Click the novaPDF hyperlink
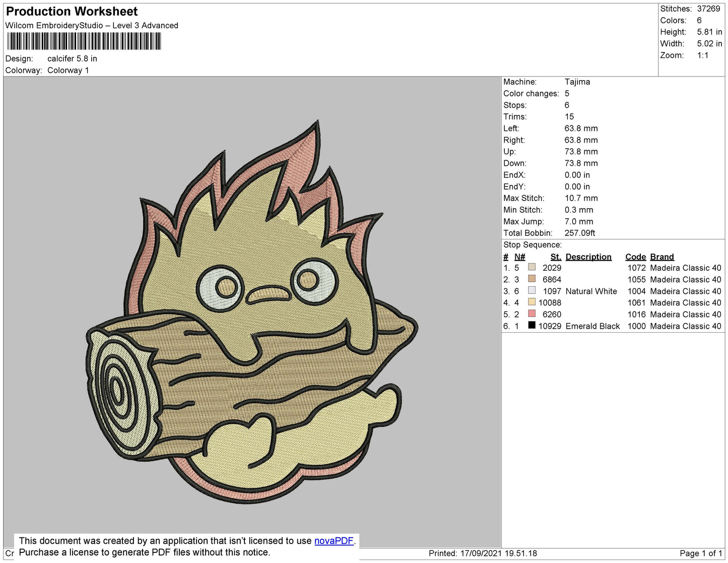The width and height of the screenshot is (728, 563). tap(334, 541)
